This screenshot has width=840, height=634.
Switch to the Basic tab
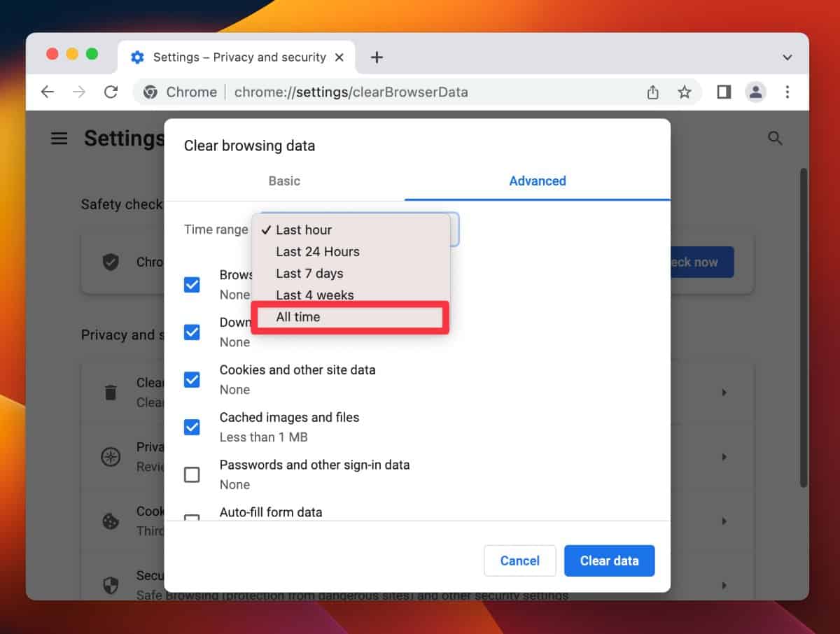tap(283, 181)
